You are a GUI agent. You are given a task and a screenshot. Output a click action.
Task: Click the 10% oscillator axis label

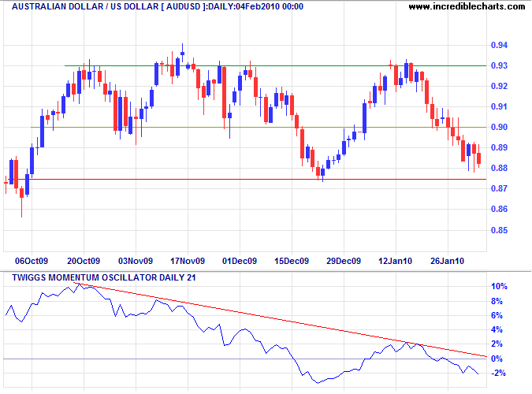coord(499,286)
